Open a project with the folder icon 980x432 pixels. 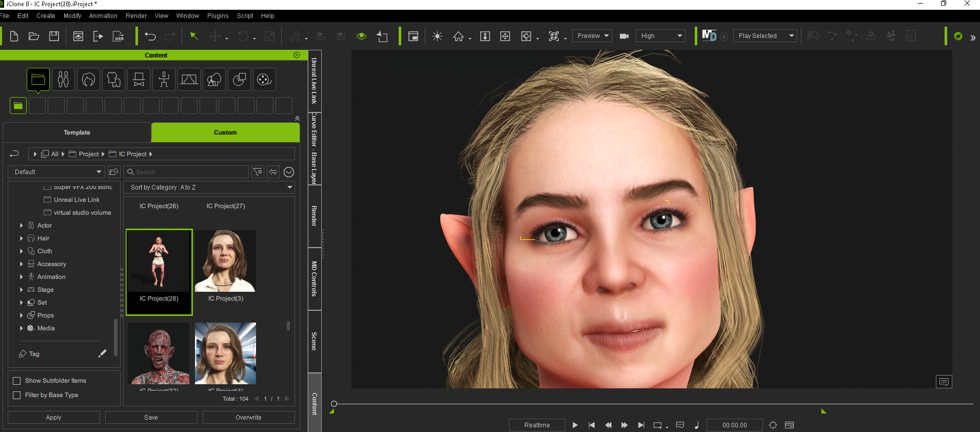[x=34, y=36]
